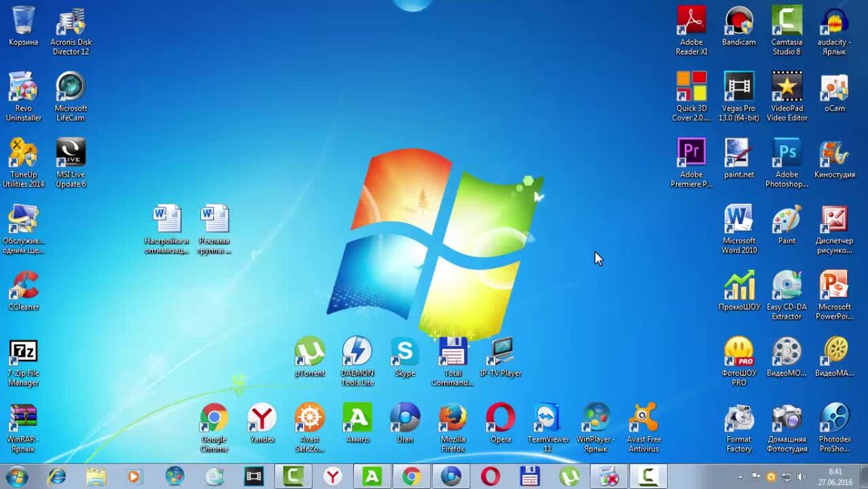Select the DAEMON Tools Lite icon
Screen dimensions: 868x489
[x=357, y=352]
